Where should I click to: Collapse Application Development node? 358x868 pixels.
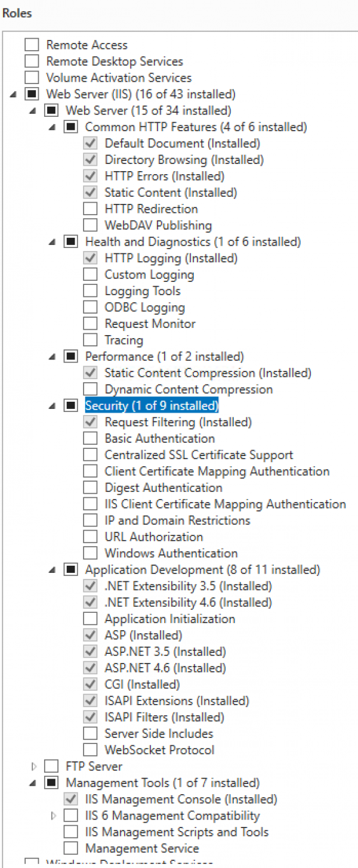point(53,570)
